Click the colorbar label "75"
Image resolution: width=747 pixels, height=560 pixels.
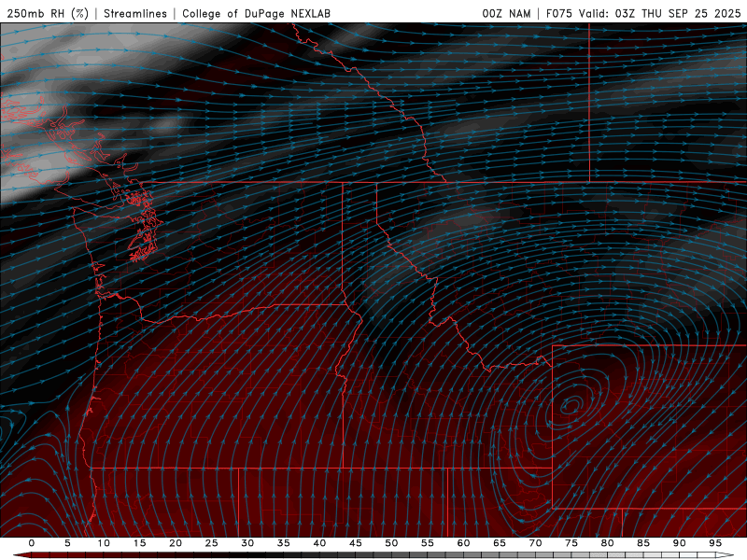(571, 543)
